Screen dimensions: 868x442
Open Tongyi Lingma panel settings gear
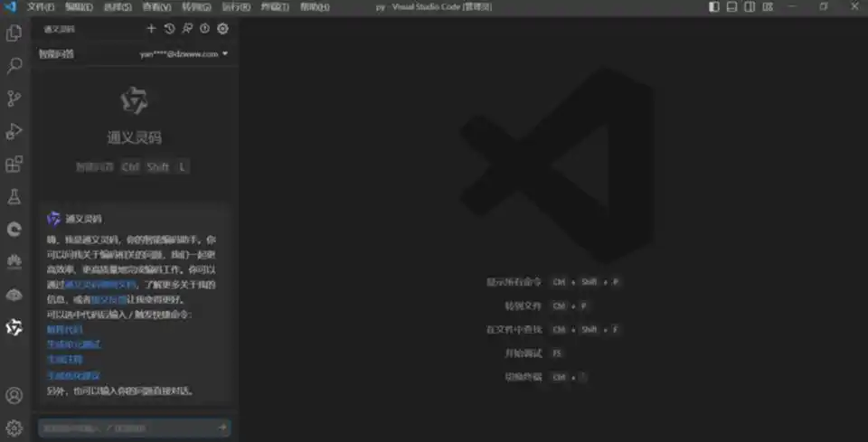[x=222, y=29]
